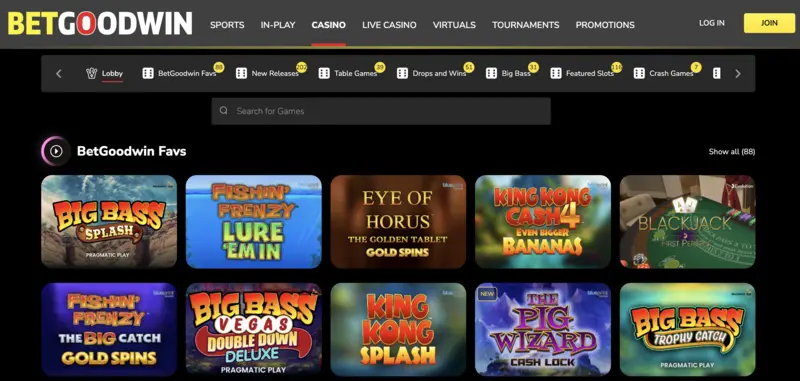Select the Lobby tab
Screen dimensions: 800x381
tap(112, 73)
